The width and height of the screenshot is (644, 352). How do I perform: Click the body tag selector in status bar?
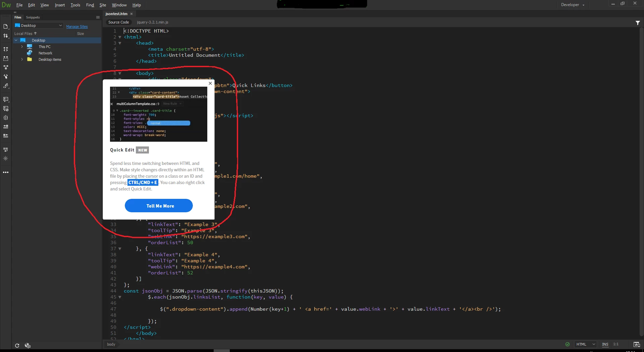coord(111,344)
